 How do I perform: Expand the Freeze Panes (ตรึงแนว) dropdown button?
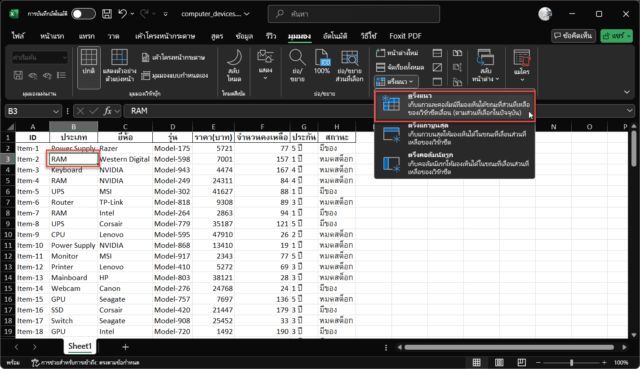pyautogui.click(x=396, y=82)
